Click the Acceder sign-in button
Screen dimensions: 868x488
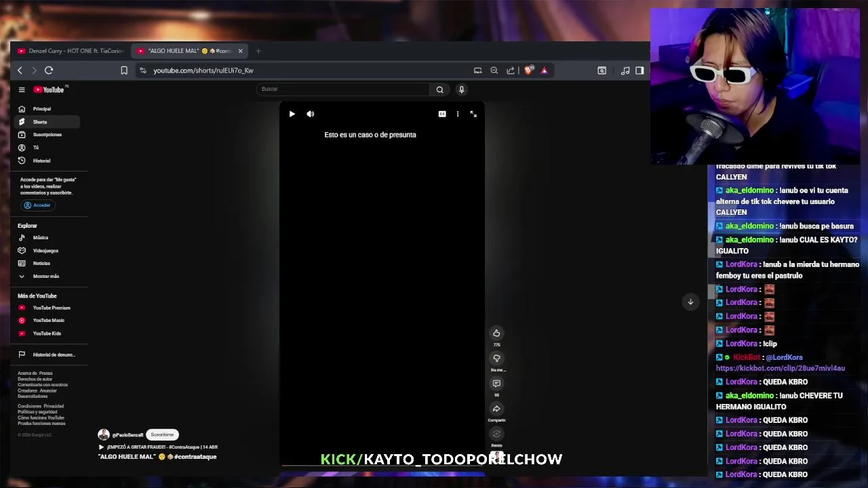coord(37,205)
